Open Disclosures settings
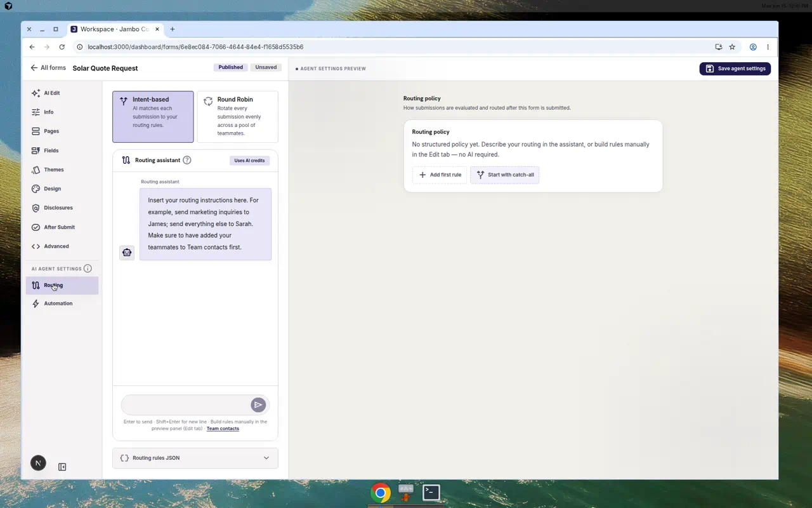The height and width of the screenshot is (508, 812). coord(62,208)
